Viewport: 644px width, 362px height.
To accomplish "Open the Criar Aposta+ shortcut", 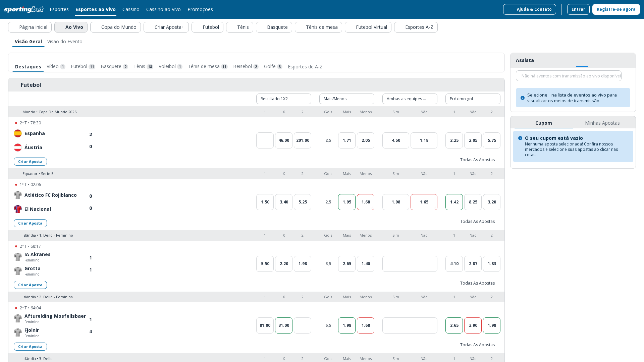I will click(x=166, y=27).
